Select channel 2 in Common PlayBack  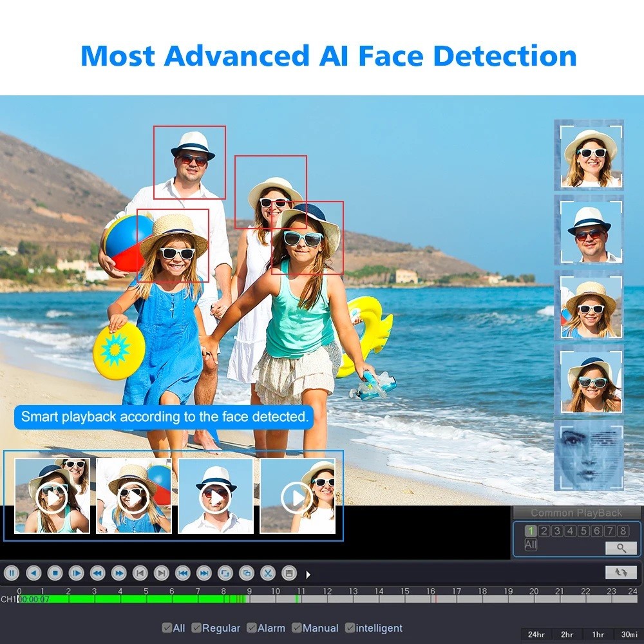point(544,531)
